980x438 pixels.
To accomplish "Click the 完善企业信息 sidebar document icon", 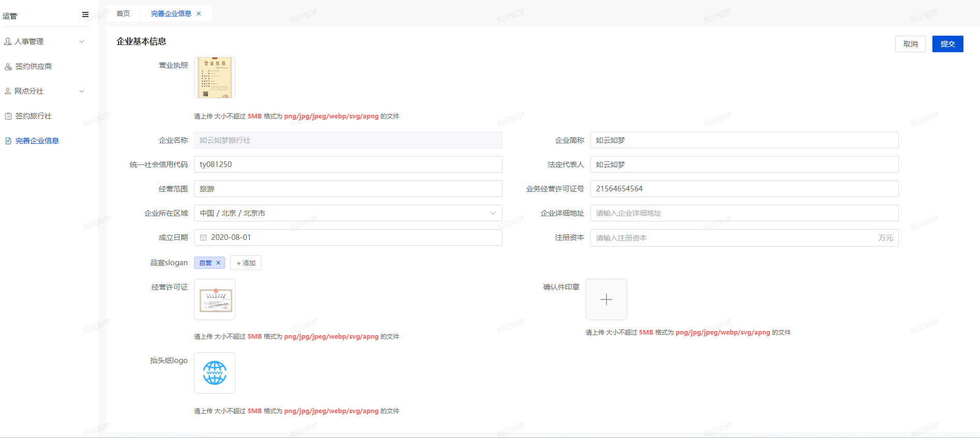I will pos(8,141).
